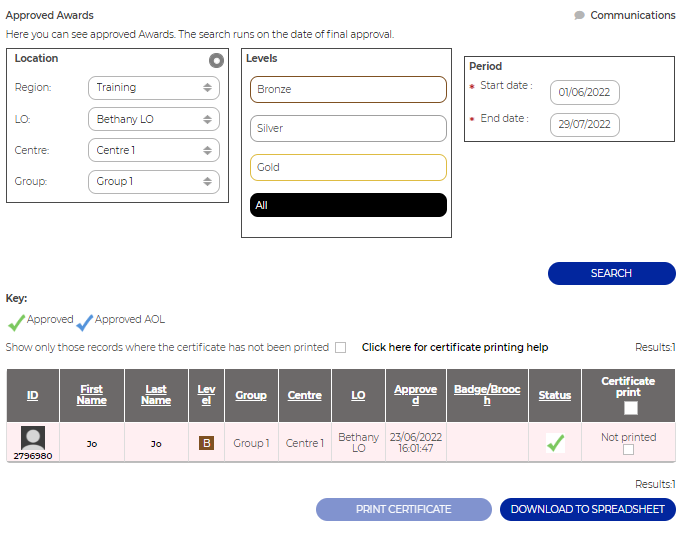The width and height of the screenshot is (687, 541).
Task: Click the Start date input field
Action: [x=584, y=93]
